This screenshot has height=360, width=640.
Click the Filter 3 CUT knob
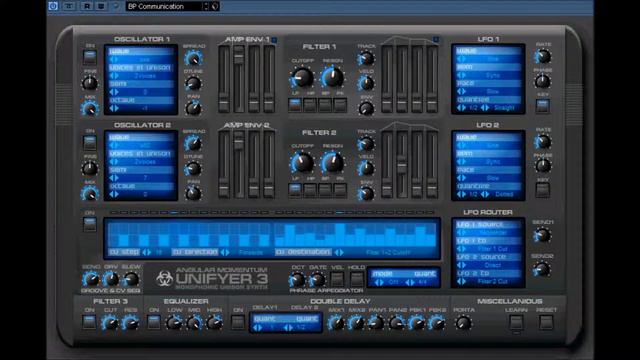point(110,323)
